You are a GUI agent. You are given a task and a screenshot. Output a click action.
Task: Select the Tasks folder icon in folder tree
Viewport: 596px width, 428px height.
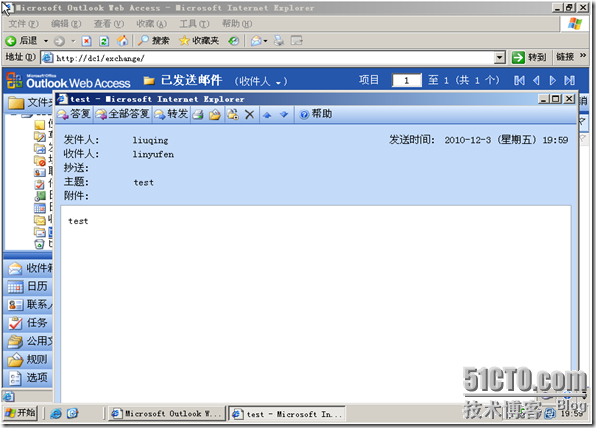(40, 184)
